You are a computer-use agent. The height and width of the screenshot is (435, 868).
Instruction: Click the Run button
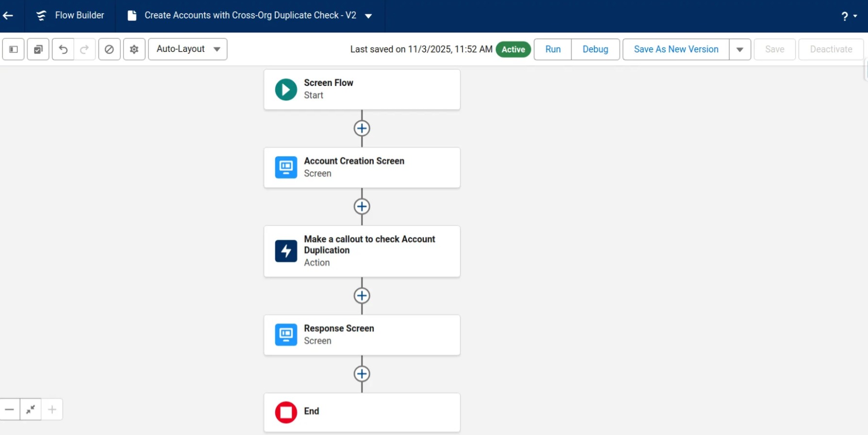point(552,49)
